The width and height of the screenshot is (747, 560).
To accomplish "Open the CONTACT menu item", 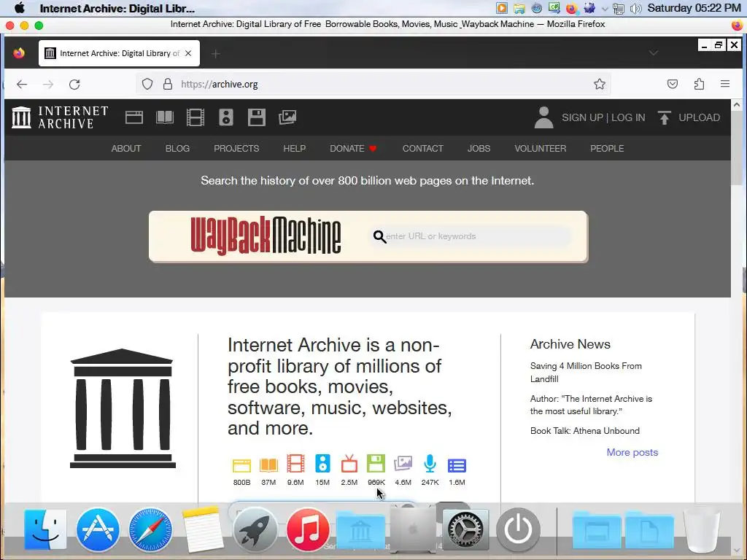I will point(422,149).
